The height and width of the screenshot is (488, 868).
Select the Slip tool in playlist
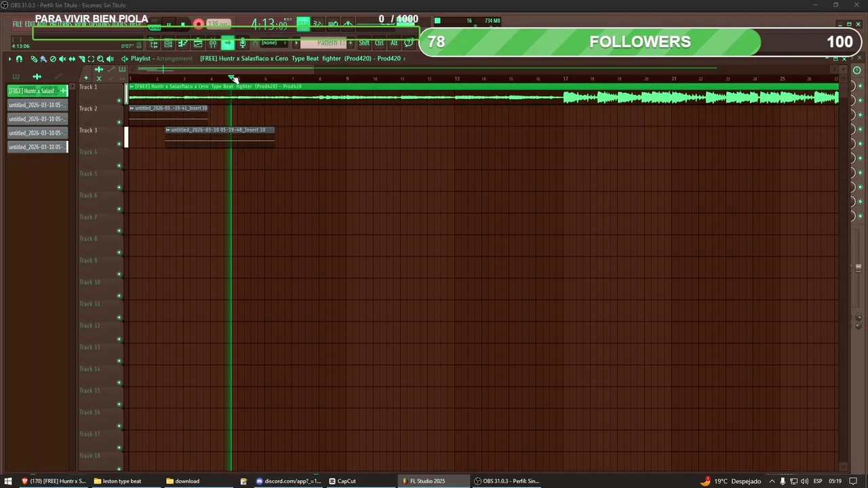[x=72, y=59]
